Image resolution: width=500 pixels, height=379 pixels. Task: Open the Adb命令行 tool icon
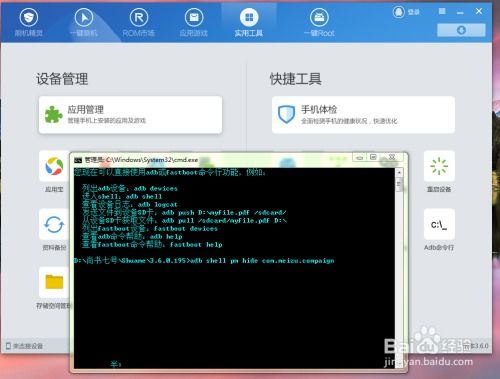point(439,224)
